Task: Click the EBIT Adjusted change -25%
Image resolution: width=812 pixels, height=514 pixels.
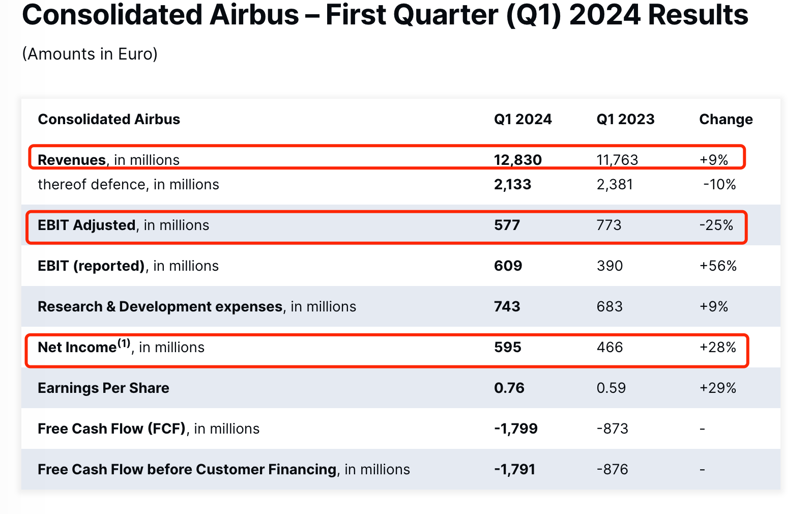Action: coord(716,225)
